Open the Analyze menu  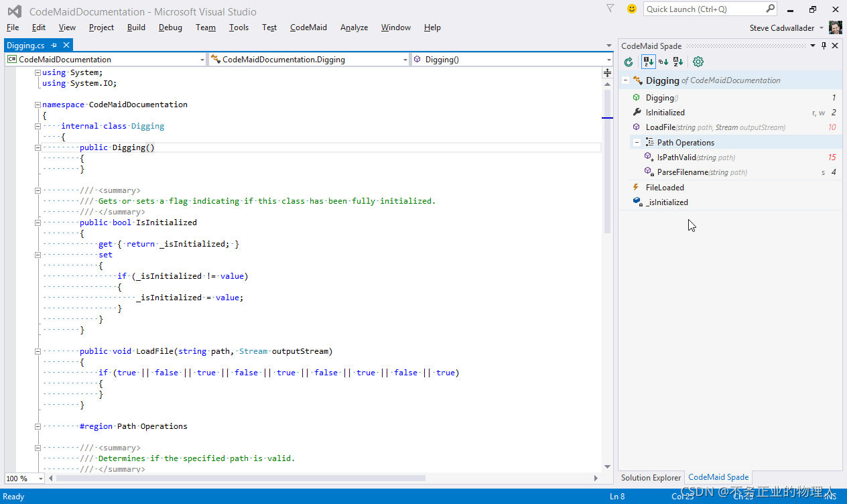(354, 27)
